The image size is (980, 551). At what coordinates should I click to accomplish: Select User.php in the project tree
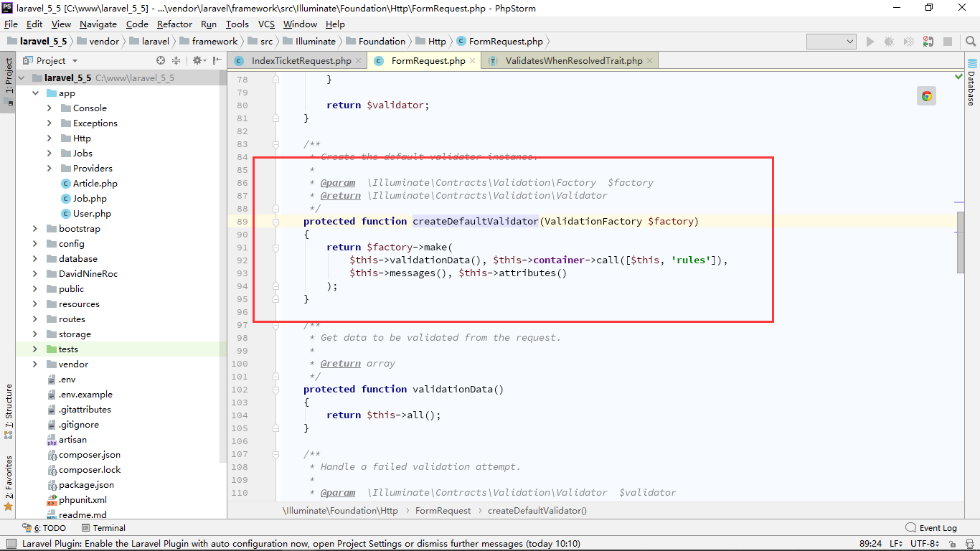click(92, 214)
